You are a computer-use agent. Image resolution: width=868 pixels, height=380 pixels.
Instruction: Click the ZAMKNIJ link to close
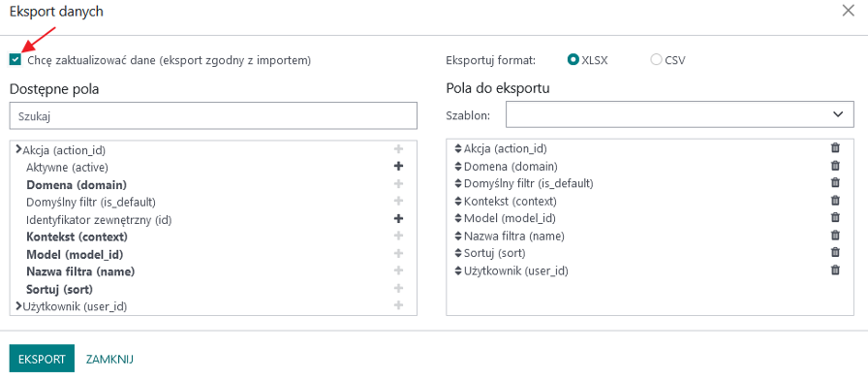click(x=109, y=359)
